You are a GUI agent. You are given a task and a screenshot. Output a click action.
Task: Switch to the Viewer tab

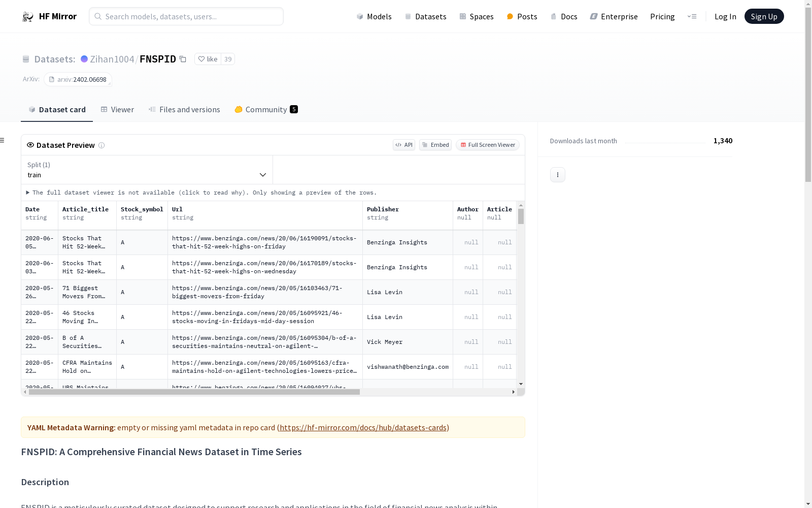(117, 110)
